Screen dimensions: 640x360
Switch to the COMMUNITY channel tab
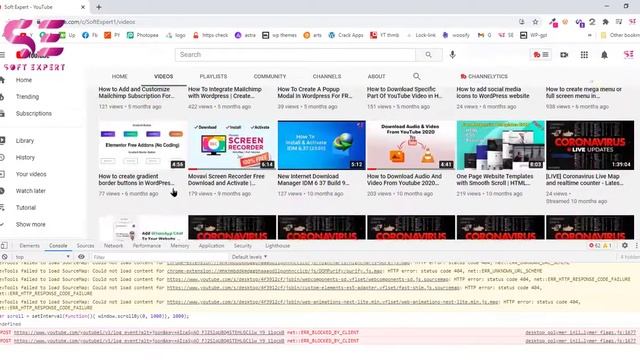(270, 76)
